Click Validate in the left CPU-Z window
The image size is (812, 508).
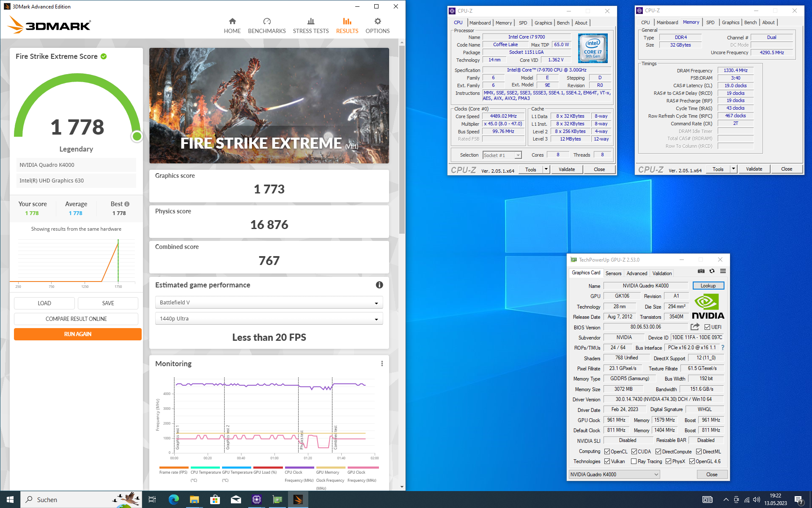[566, 169]
